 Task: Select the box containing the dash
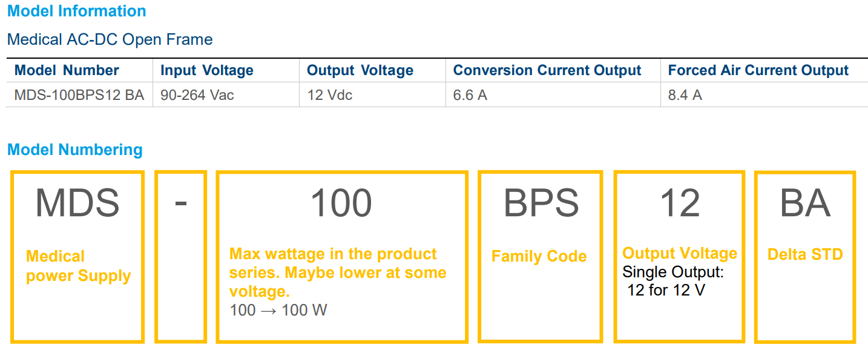pos(180,257)
